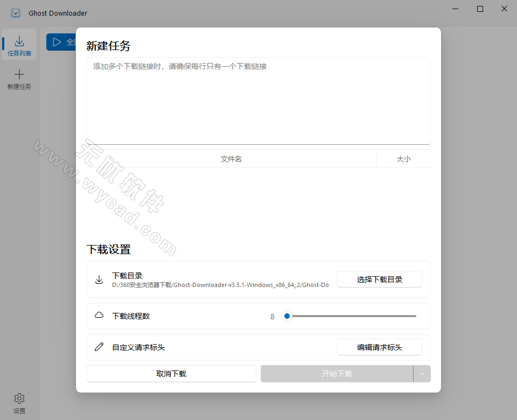Click the 下载线程数 slider handle
Viewport: 517px width, 420px height.
point(287,316)
